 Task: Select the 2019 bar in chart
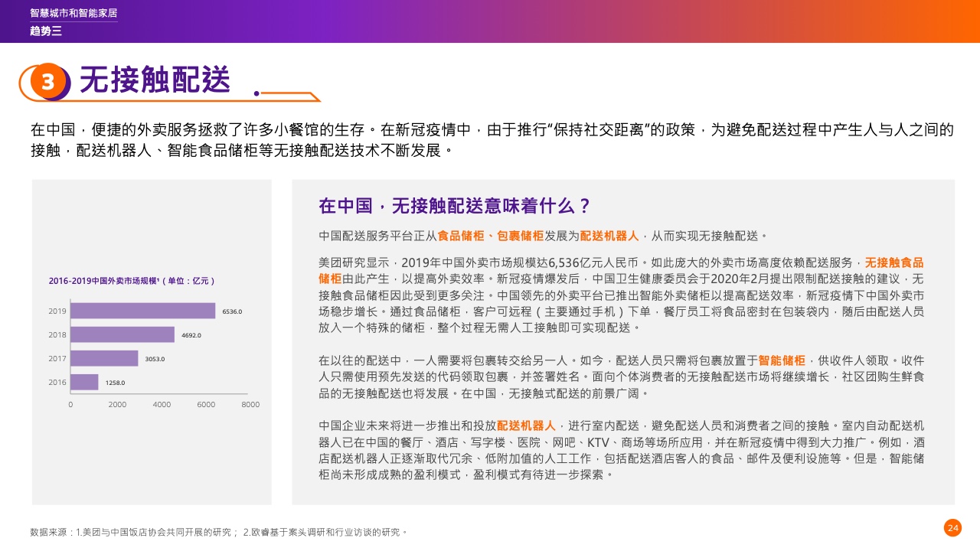point(142,311)
